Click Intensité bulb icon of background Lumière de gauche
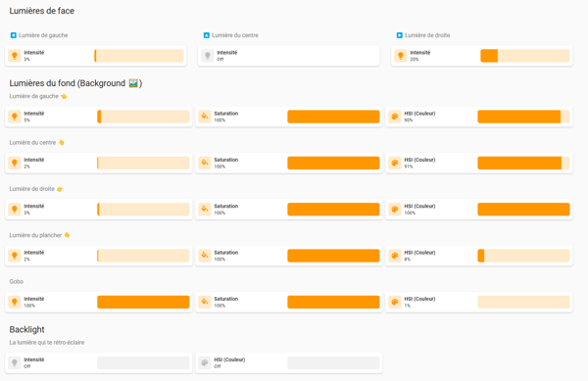 pyautogui.click(x=15, y=117)
